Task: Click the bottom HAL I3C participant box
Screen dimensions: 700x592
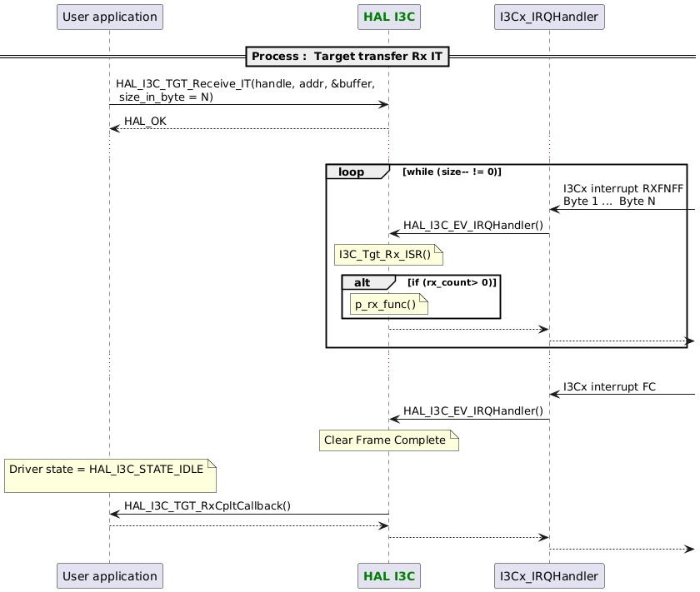Action: (388, 575)
